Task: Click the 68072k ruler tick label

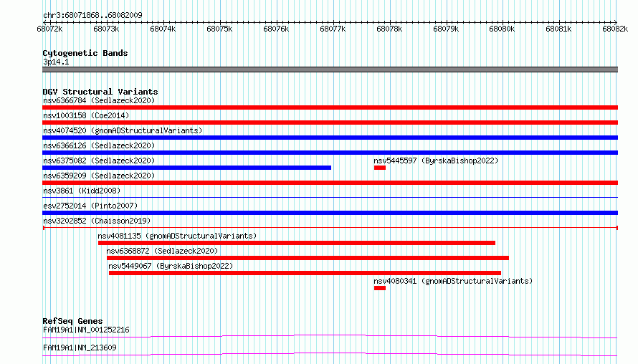Action: pyautogui.click(x=49, y=29)
